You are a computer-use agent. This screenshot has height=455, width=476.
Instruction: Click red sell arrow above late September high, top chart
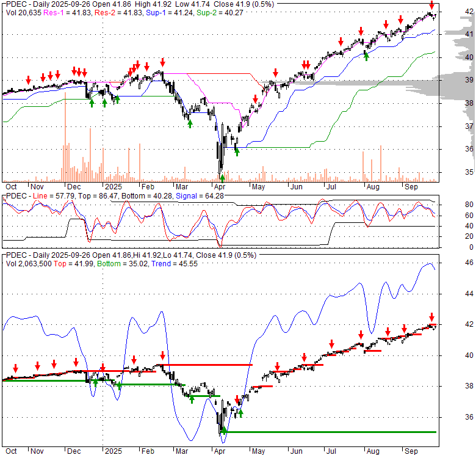pos(431,5)
